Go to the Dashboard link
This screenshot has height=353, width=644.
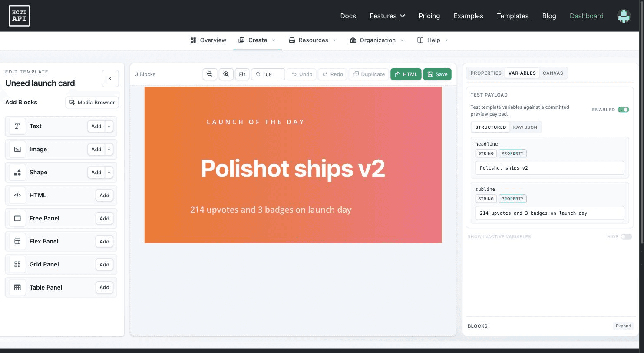(586, 16)
